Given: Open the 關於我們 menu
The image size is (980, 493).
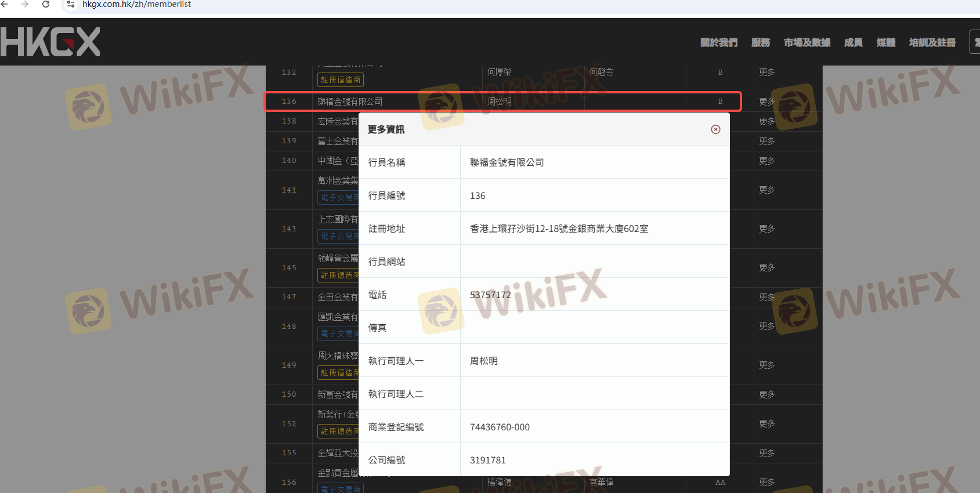Looking at the screenshot, I should point(718,42).
